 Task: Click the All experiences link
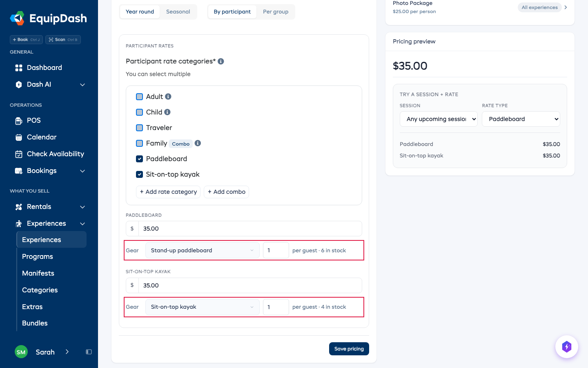point(539,7)
